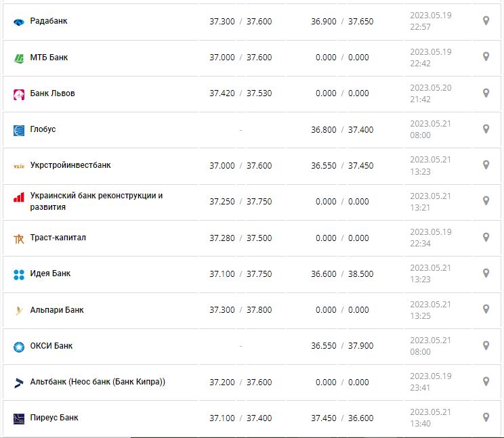Screen dimensions: 504x438
Task: Open the location pin for МТБ Банк
Action: [x=486, y=57]
